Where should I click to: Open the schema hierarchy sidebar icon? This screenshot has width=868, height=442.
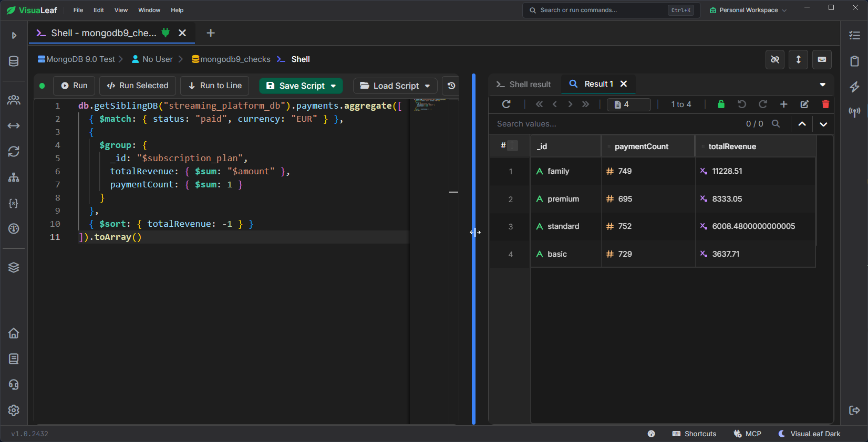[14, 177]
